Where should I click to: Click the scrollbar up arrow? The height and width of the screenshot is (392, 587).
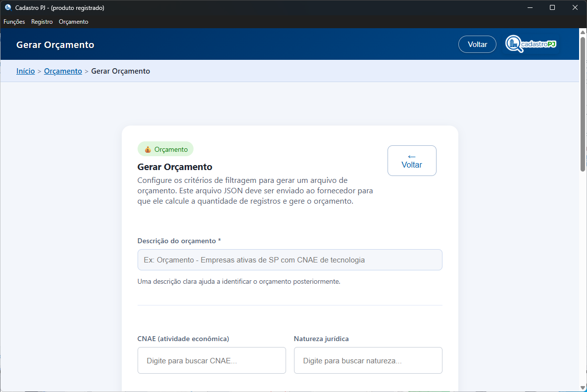point(583,32)
